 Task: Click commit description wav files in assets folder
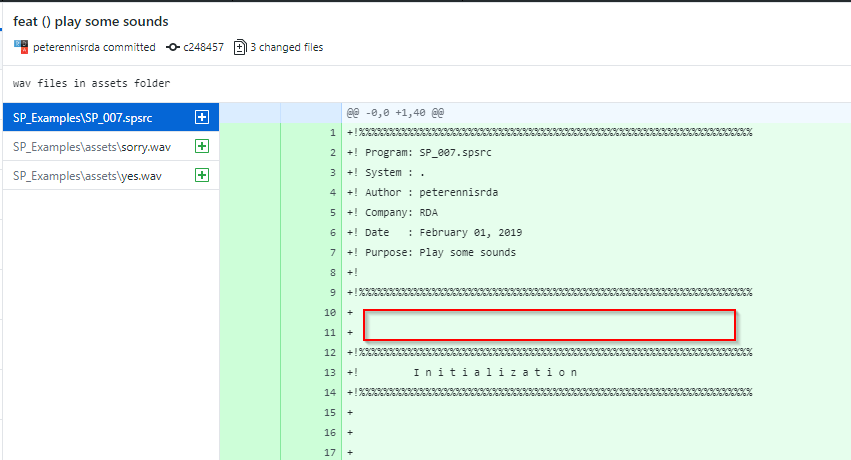pos(91,83)
